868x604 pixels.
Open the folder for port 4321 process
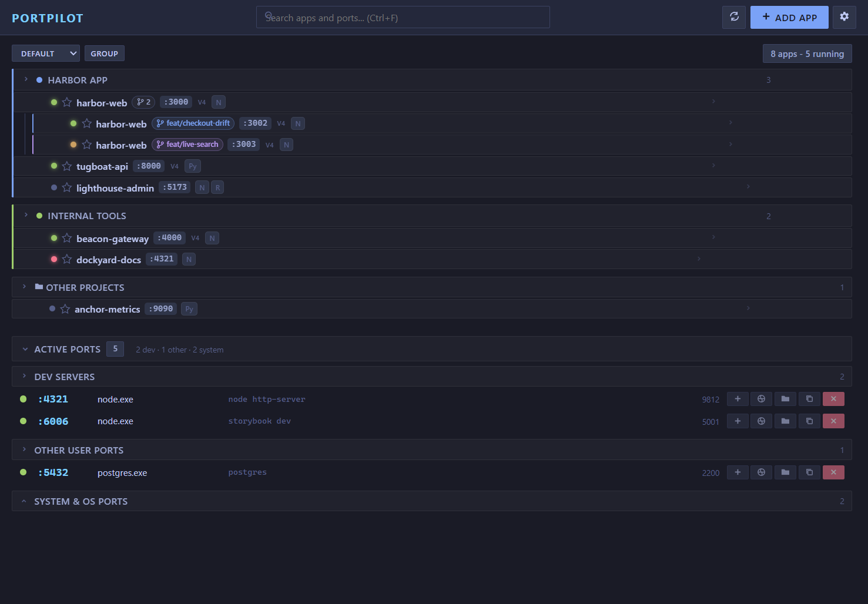point(785,399)
